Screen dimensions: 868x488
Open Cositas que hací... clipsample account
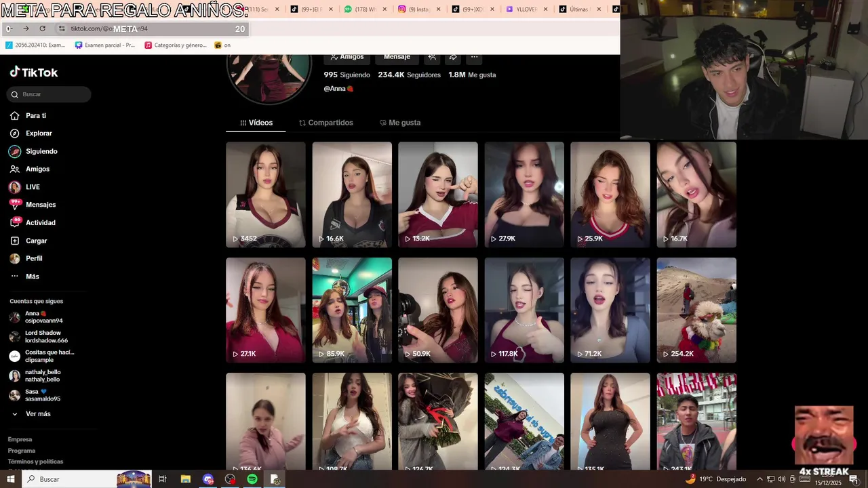(41, 357)
